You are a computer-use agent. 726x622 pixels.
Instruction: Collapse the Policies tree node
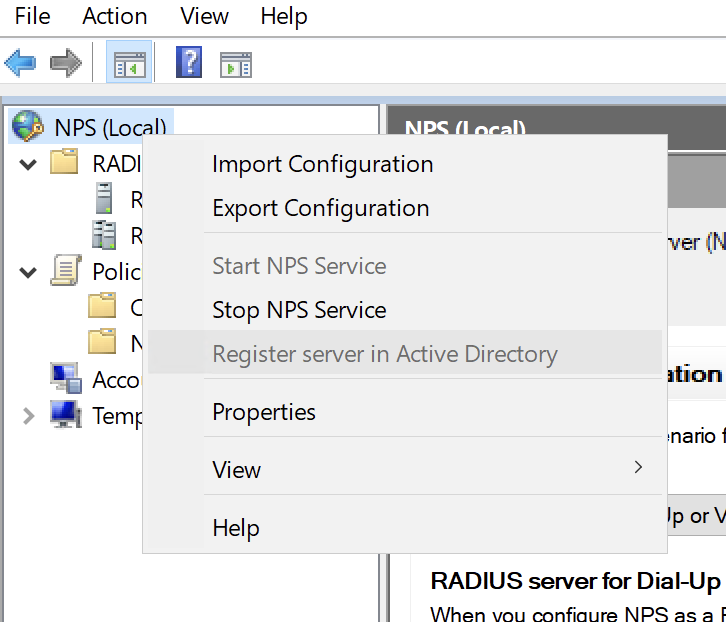coord(28,272)
